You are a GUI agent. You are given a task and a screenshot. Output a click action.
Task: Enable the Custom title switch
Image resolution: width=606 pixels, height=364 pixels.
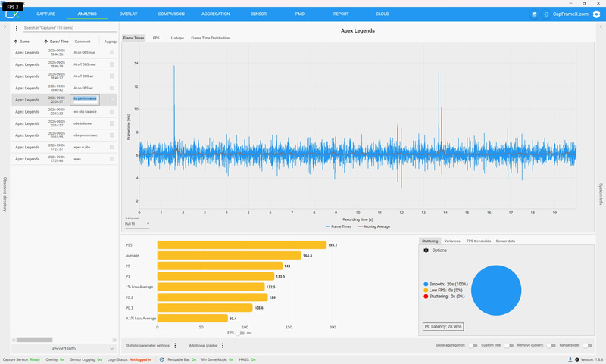coord(508,345)
